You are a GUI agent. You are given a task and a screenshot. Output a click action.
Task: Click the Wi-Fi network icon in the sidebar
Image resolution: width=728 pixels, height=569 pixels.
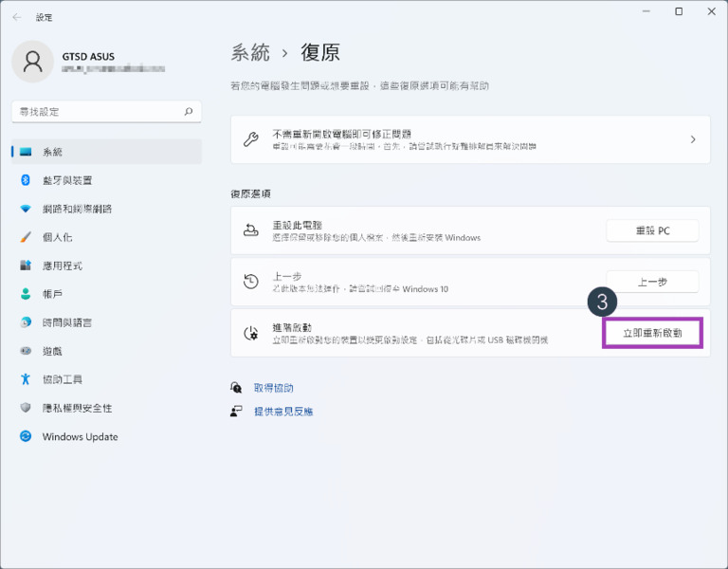26,209
